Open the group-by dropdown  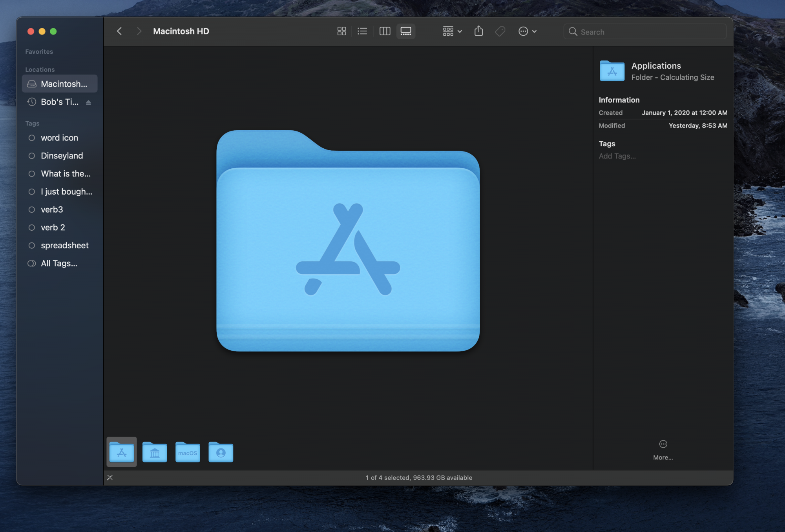[x=452, y=31]
